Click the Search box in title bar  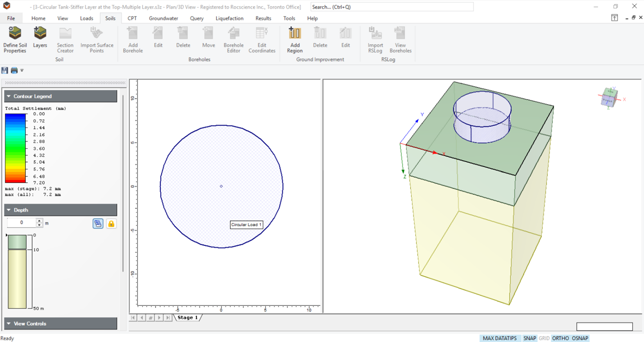point(391,7)
